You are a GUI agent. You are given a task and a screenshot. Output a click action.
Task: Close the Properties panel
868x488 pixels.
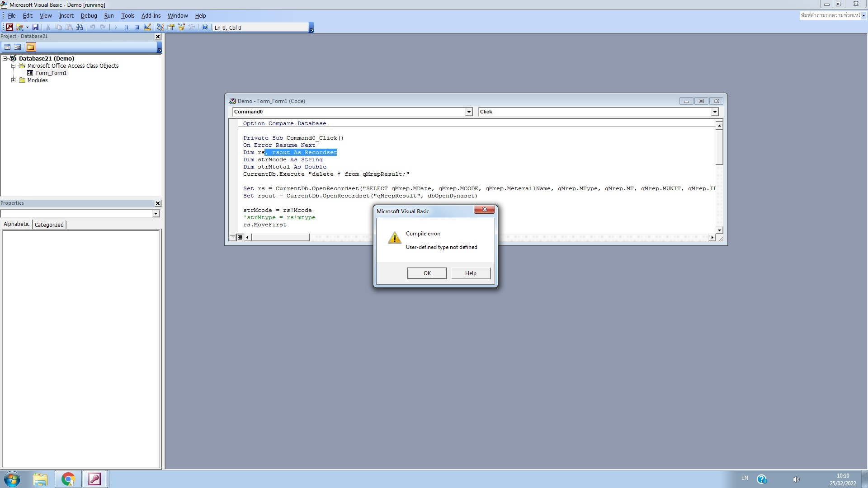158,203
